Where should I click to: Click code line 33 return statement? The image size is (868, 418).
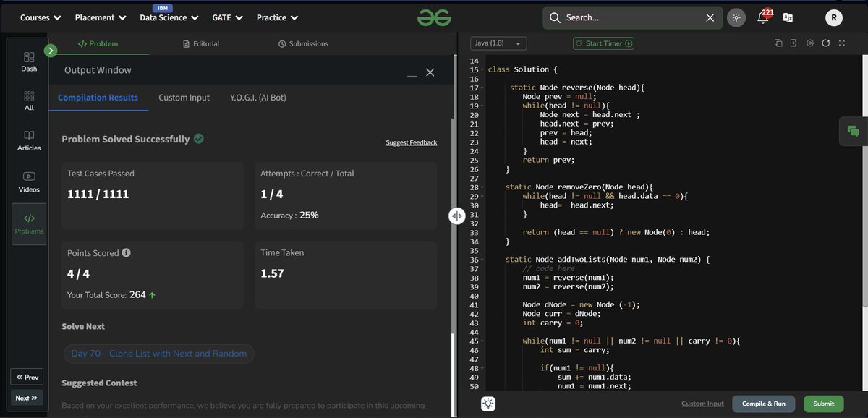coord(616,232)
